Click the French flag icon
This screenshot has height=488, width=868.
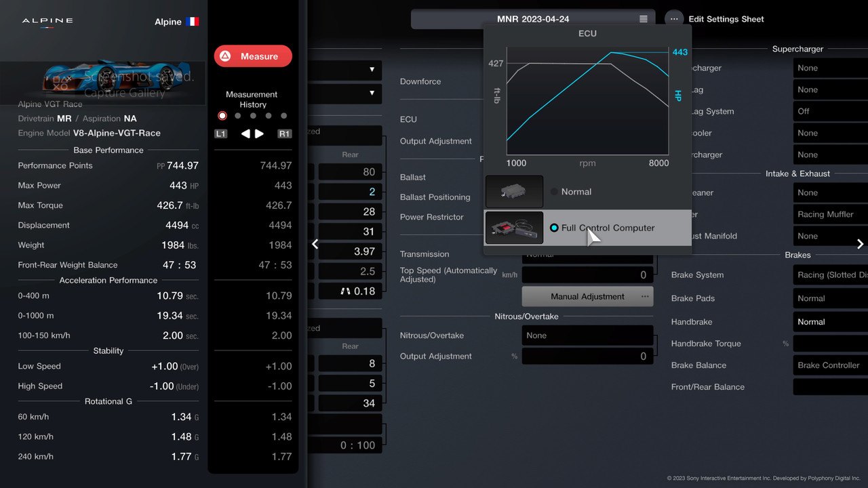[193, 22]
